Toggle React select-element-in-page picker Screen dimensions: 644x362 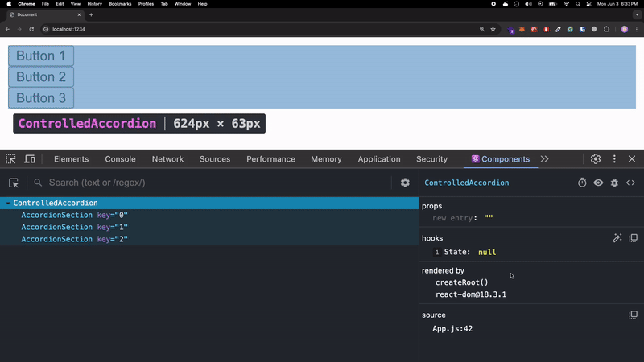tap(14, 183)
